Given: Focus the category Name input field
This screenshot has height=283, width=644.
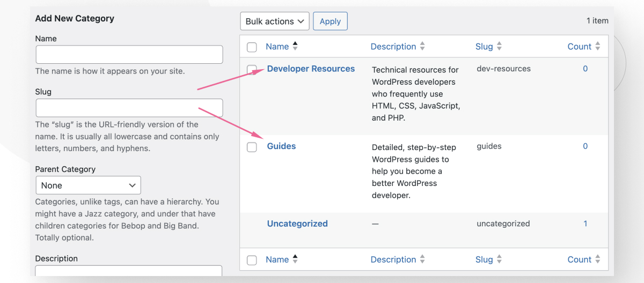Looking at the screenshot, I should coord(129,55).
